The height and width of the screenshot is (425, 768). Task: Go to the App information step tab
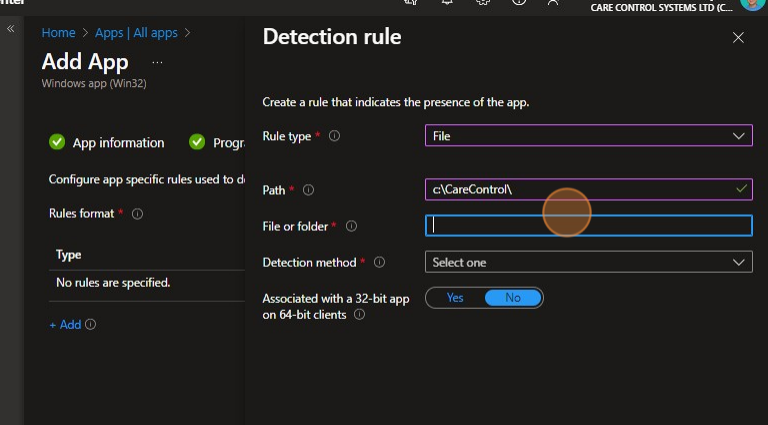[107, 143]
